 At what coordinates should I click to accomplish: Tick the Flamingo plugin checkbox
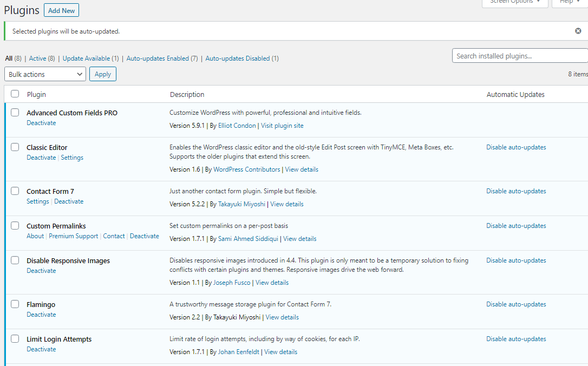[x=15, y=304]
